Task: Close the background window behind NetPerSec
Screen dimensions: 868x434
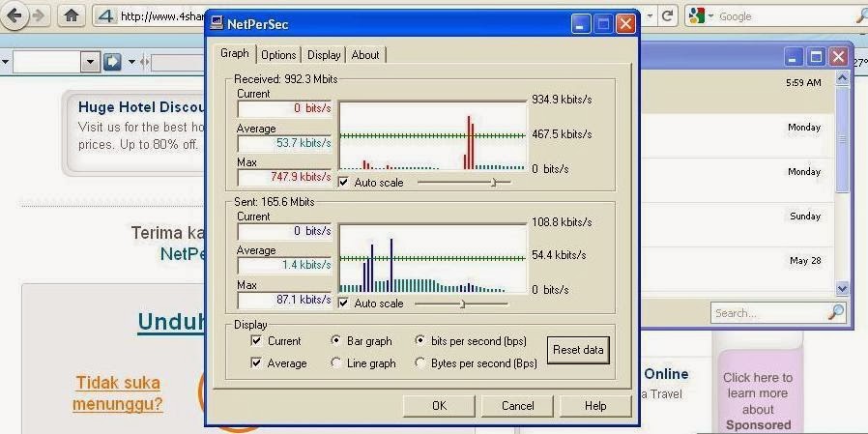Action: [x=839, y=56]
